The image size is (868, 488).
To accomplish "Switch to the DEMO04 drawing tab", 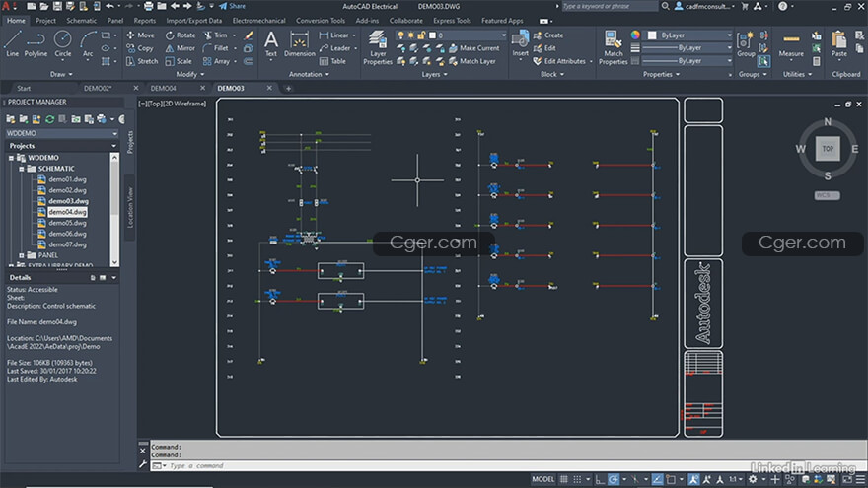I will [x=164, y=88].
